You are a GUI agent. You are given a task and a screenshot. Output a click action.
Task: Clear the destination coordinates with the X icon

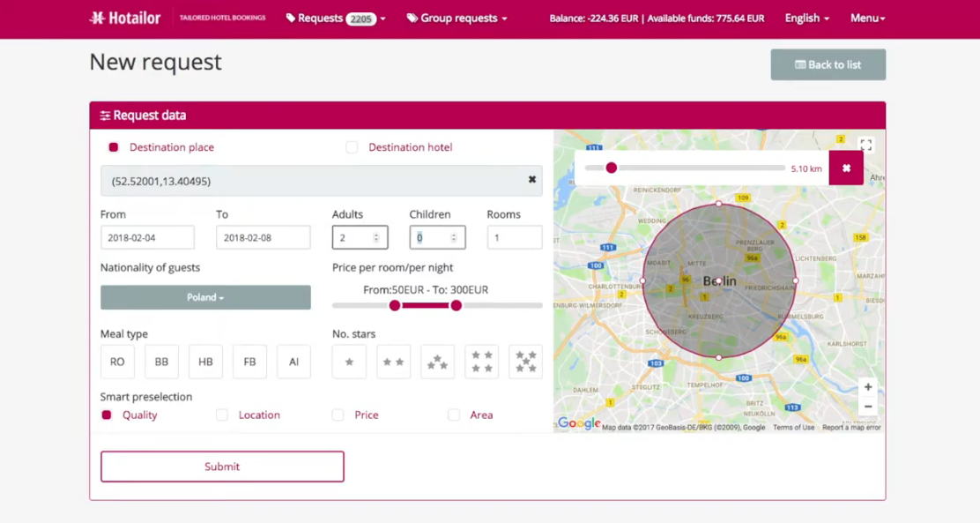click(532, 180)
